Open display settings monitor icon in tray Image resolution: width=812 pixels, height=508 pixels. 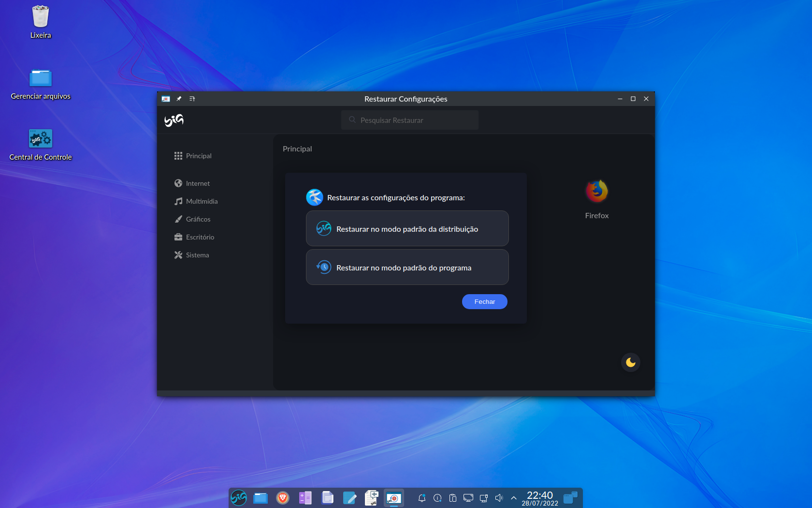tap(468, 498)
